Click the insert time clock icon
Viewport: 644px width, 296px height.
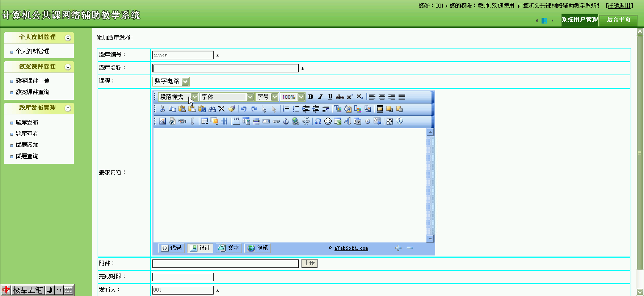[x=367, y=121]
